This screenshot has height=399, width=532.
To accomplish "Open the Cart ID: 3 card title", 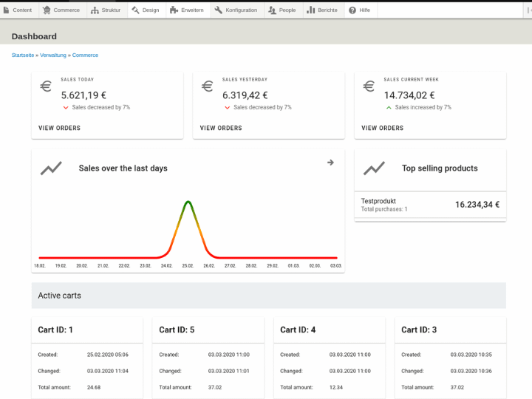I will 419,330.
